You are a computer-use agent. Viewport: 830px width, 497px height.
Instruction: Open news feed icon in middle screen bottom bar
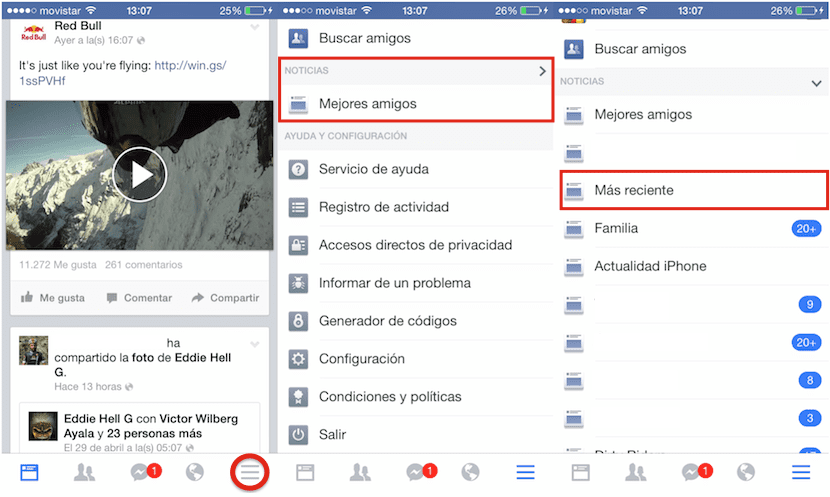click(305, 472)
